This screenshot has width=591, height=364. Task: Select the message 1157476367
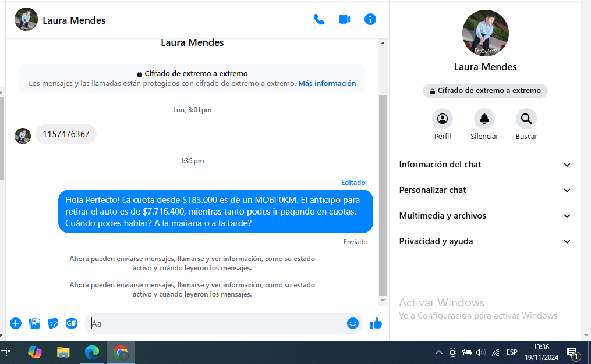click(66, 134)
